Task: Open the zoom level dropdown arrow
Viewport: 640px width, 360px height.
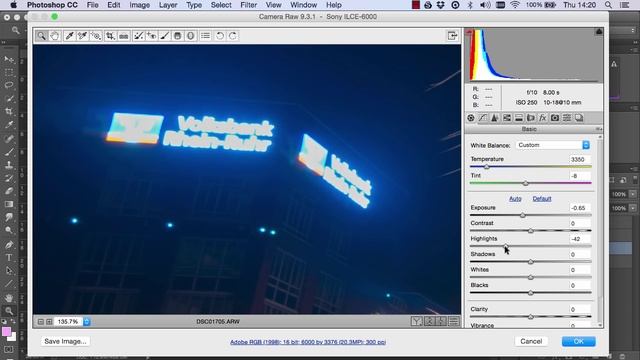Action: 87,322
